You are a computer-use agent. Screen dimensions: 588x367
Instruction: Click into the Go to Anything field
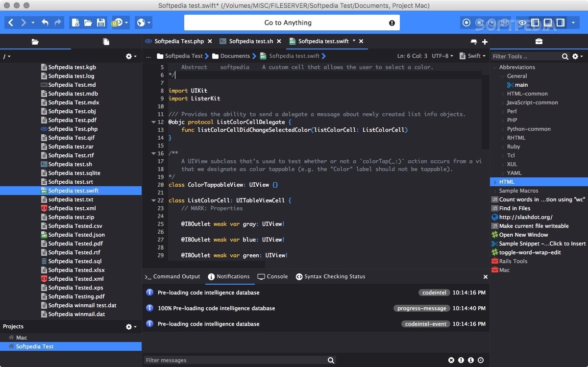(291, 23)
